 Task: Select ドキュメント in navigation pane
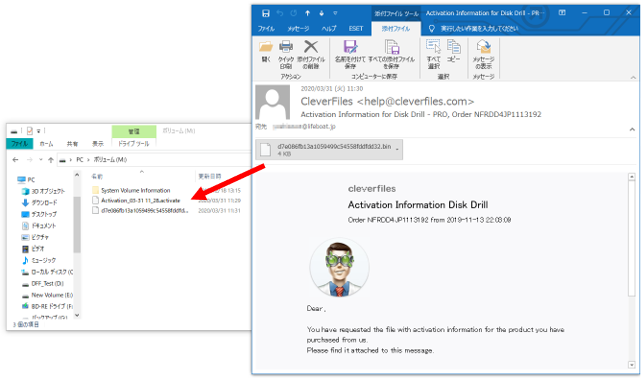coord(39,225)
